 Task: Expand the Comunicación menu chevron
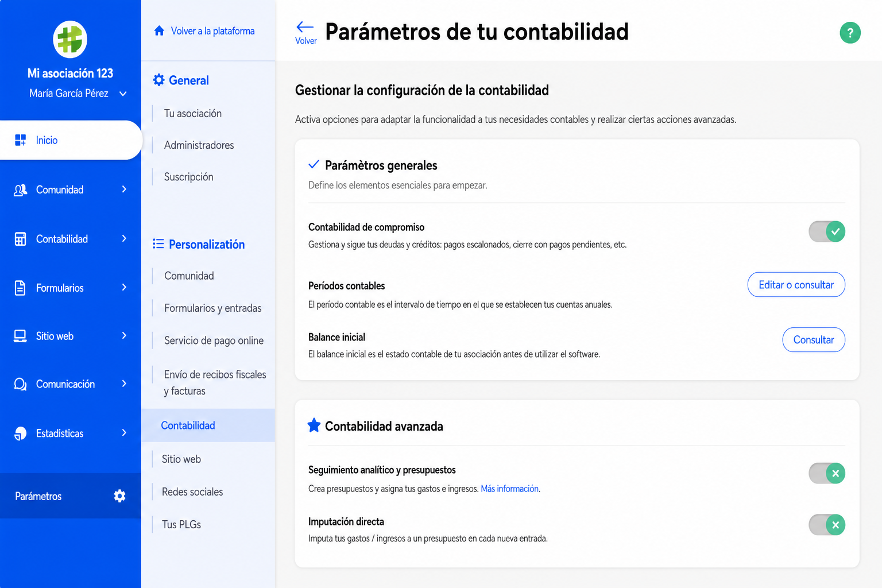(x=124, y=384)
